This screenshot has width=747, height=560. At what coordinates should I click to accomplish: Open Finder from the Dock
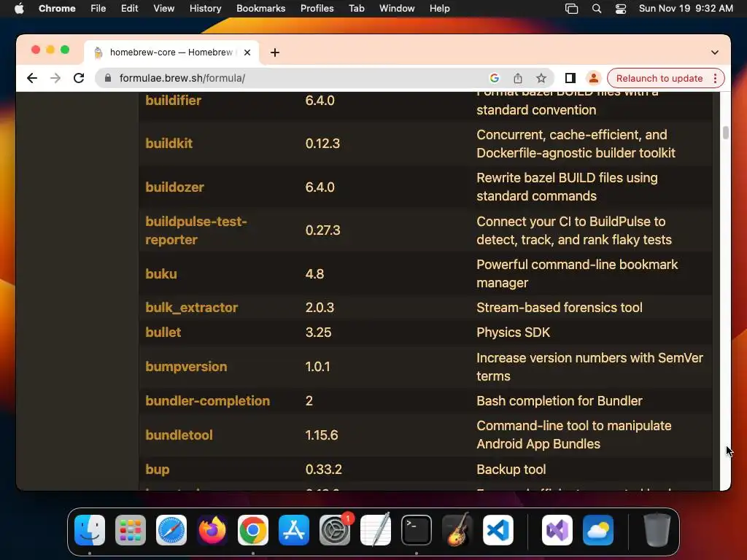pyautogui.click(x=90, y=530)
